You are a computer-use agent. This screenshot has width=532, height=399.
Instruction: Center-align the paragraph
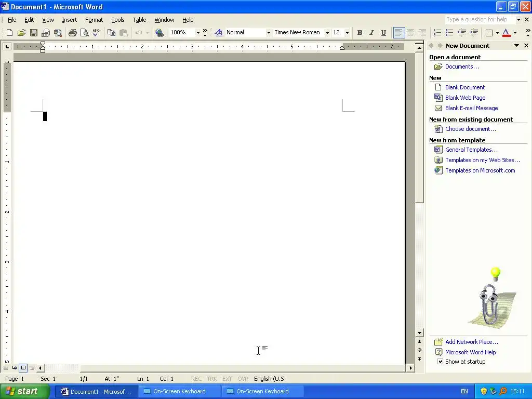[x=410, y=33]
